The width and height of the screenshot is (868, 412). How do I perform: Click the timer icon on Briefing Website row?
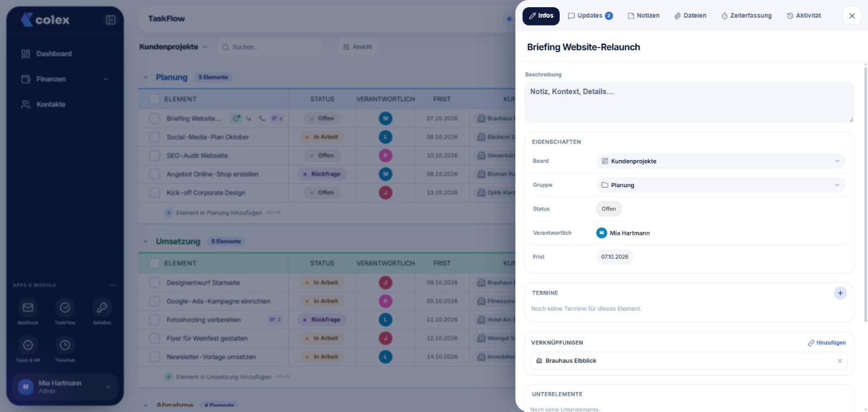[236, 118]
